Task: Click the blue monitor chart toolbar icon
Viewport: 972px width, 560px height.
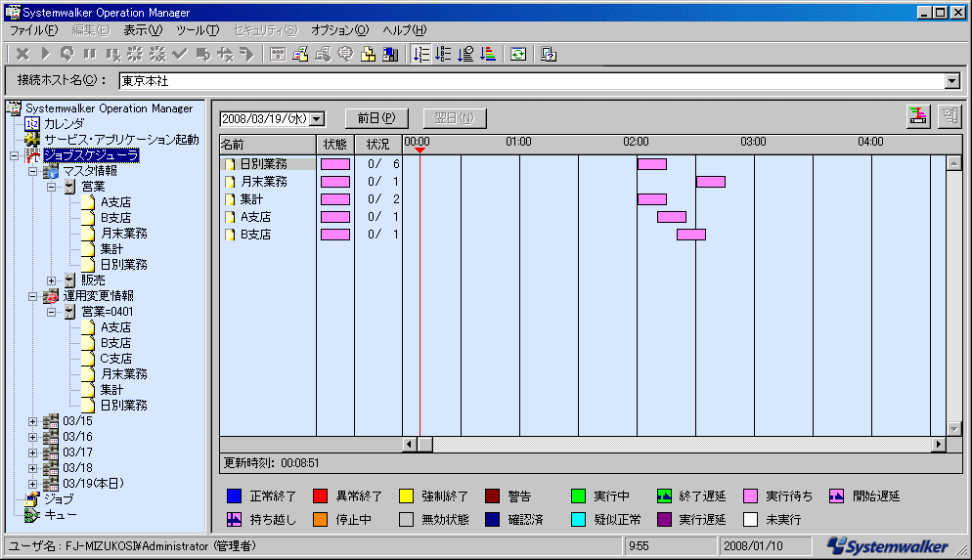Action: (390, 55)
